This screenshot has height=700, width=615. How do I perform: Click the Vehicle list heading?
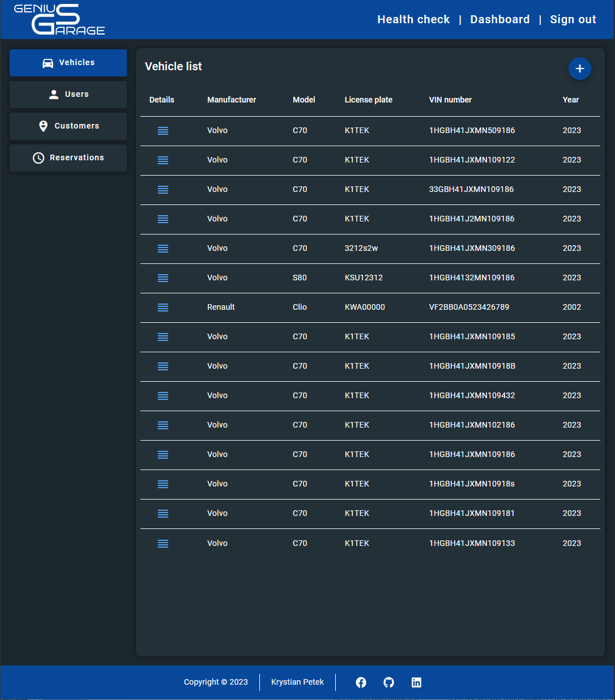pos(173,66)
